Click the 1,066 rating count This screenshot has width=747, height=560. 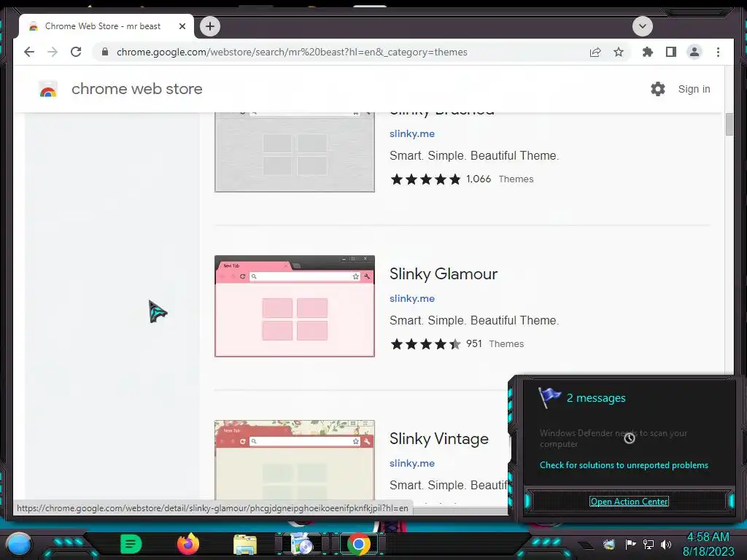(x=479, y=179)
